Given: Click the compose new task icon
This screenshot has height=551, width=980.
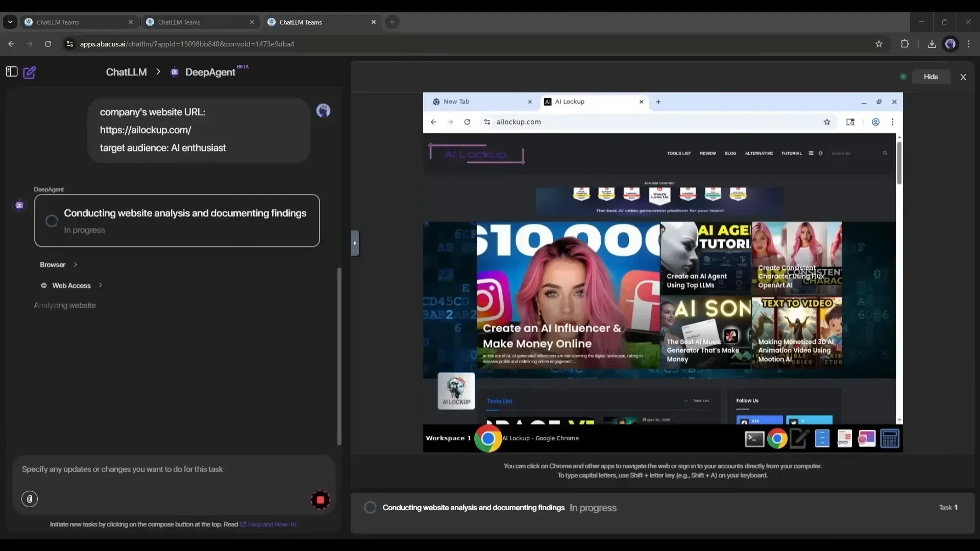Looking at the screenshot, I should point(30,72).
